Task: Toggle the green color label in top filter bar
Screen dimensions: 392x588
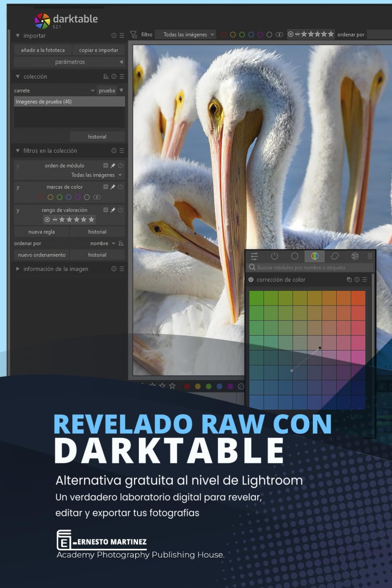Action: point(242,35)
